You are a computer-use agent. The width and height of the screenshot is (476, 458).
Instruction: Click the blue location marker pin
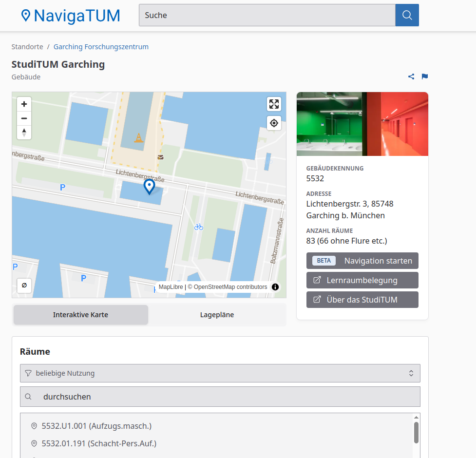point(149,187)
